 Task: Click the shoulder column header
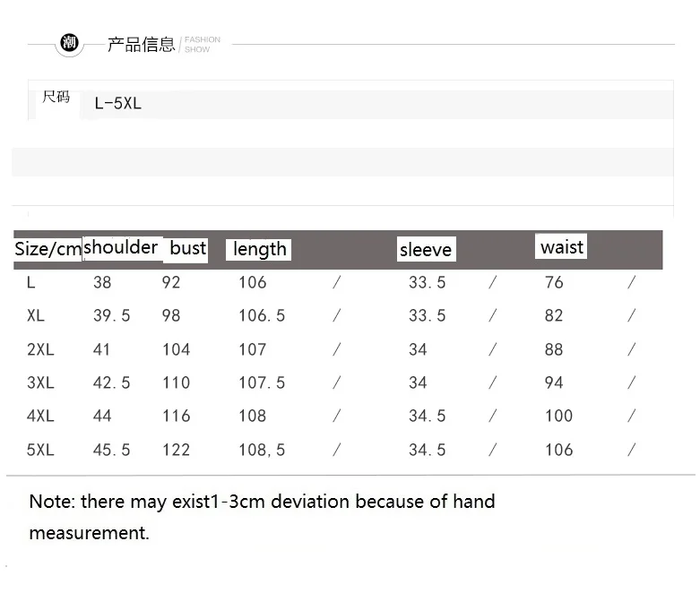(120, 246)
